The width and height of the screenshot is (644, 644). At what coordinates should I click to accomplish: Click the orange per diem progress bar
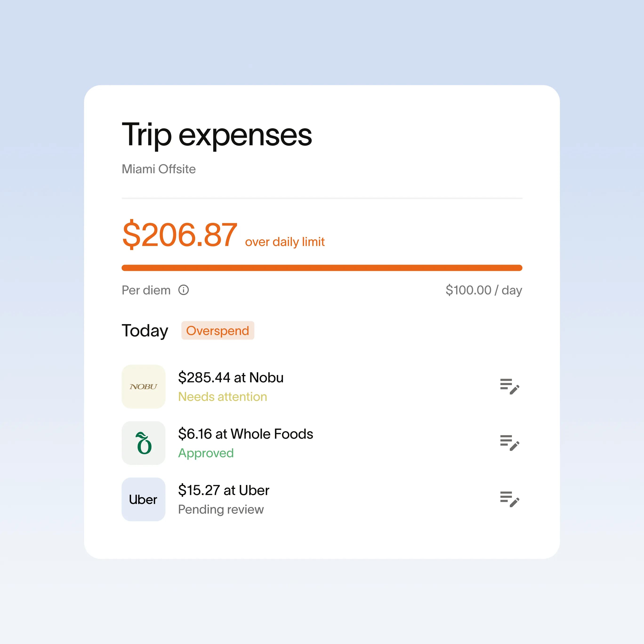[322, 268]
